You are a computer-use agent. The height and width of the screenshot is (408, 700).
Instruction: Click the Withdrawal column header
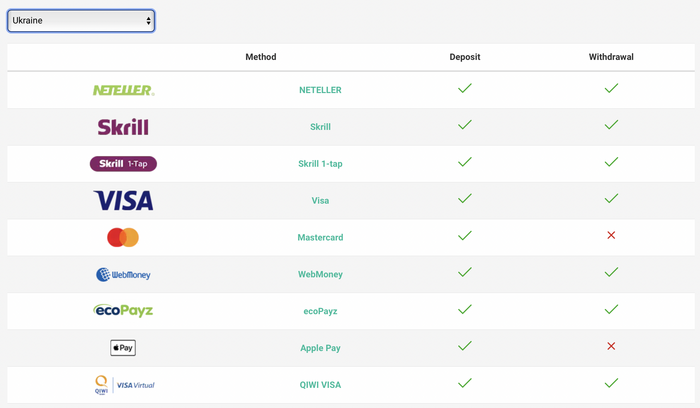point(611,57)
